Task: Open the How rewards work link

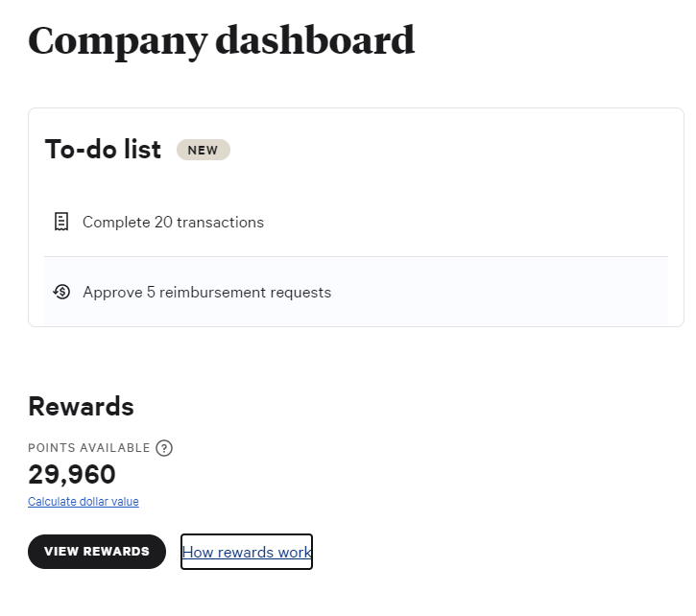Action: pos(247,552)
